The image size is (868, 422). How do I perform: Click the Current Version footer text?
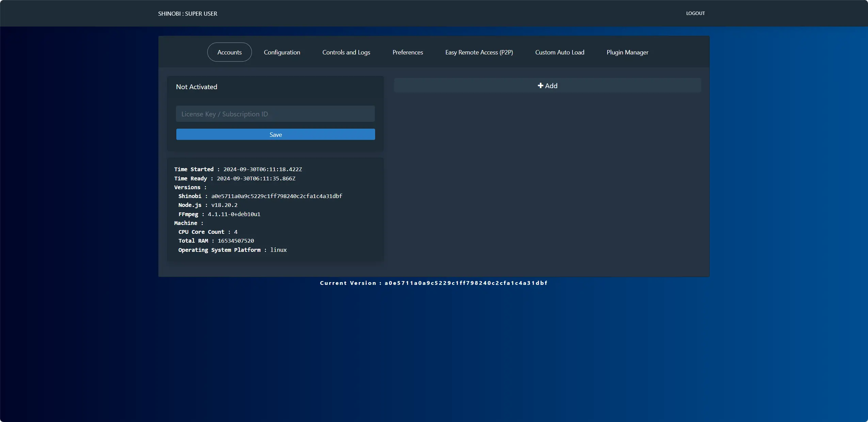point(434,283)
